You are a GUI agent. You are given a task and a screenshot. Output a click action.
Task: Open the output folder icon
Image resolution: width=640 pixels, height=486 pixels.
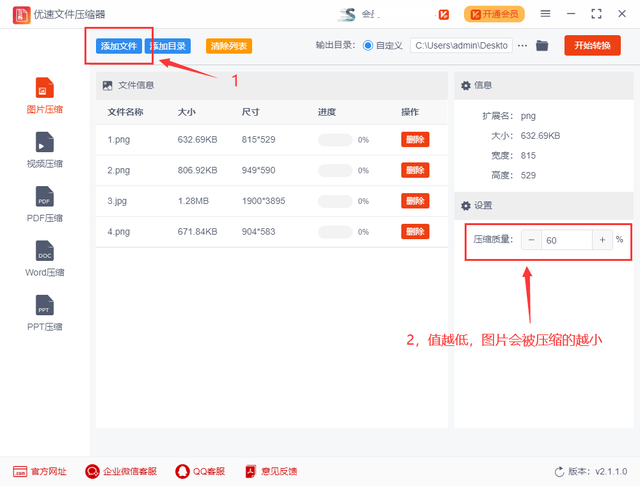tap(542, 46)
